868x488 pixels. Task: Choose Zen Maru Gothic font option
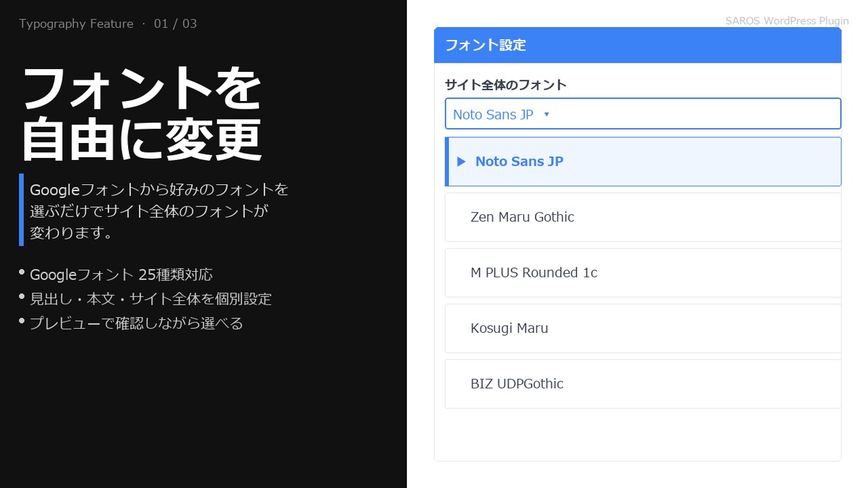pos(643,217)
